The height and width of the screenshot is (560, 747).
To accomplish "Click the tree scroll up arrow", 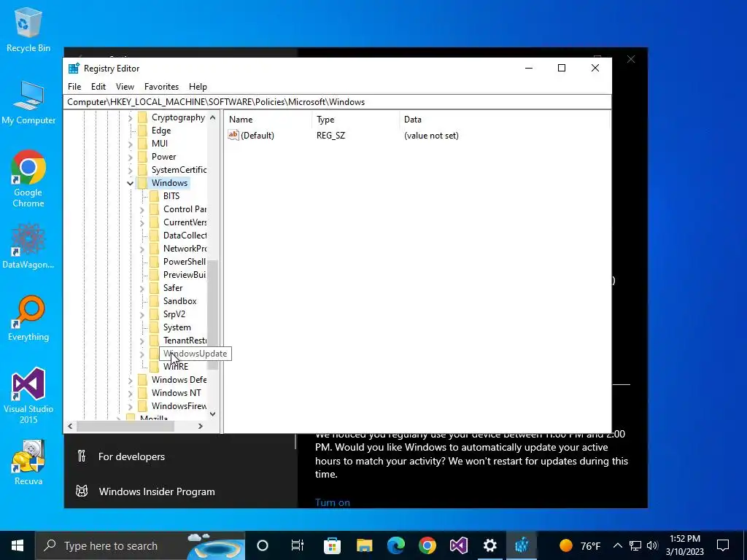I will click(213, 117).
